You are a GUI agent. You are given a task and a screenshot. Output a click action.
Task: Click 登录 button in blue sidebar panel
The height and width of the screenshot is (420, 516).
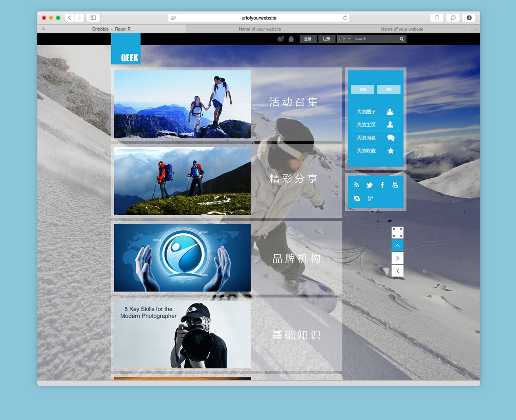pos(363,90)
